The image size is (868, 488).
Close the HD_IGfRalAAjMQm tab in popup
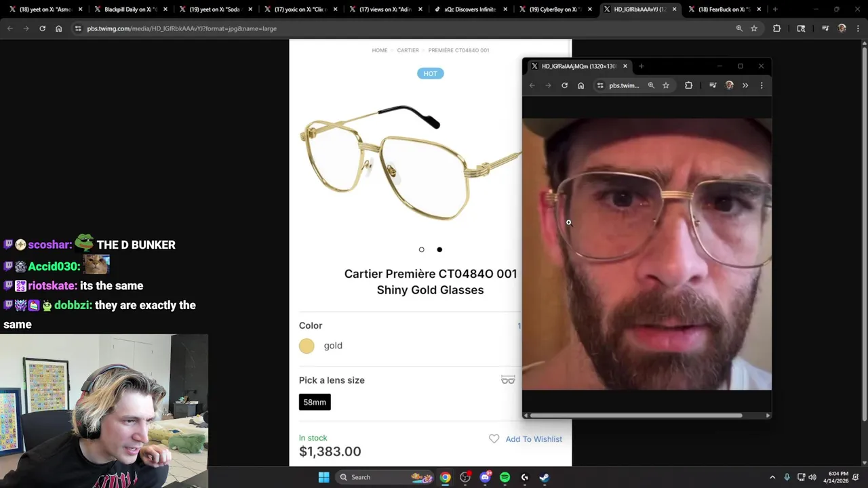click(625, 66)
